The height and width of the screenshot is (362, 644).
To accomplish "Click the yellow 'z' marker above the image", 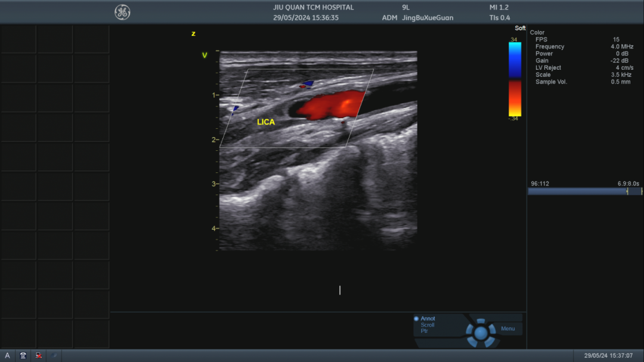I will tap(193, 33).
